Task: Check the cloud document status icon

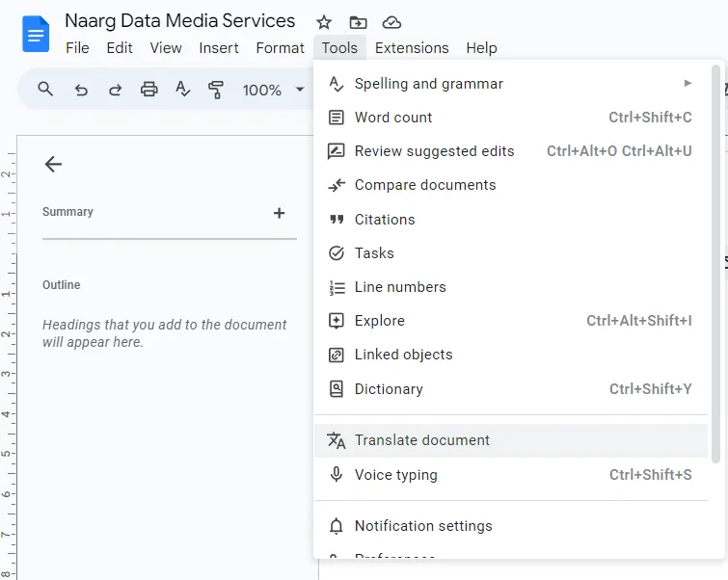Action: pyautogui.click(x=391, y=22)
